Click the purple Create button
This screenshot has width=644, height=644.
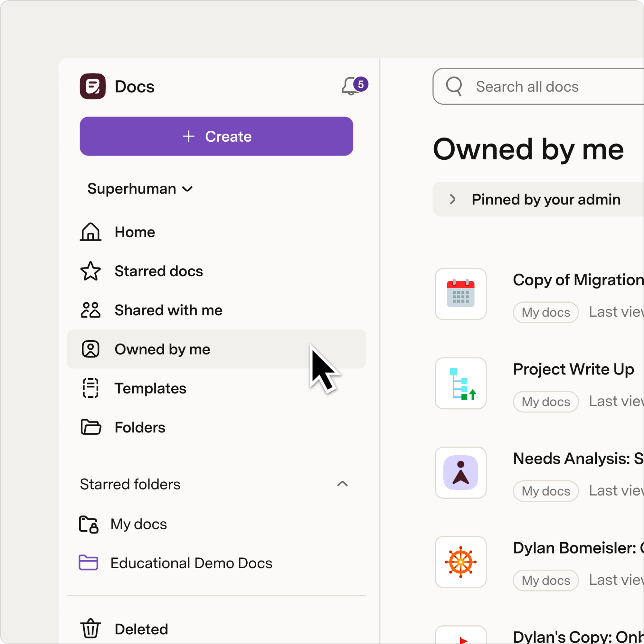coord(217,136)
